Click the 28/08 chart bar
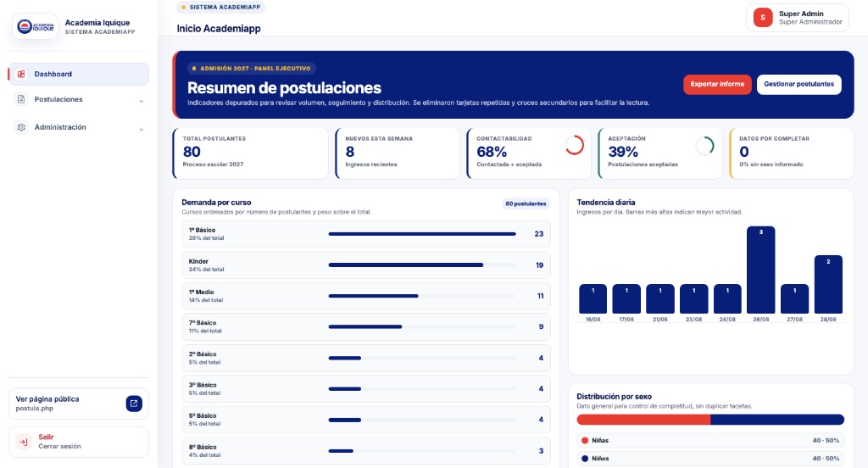 pos(828,285)
